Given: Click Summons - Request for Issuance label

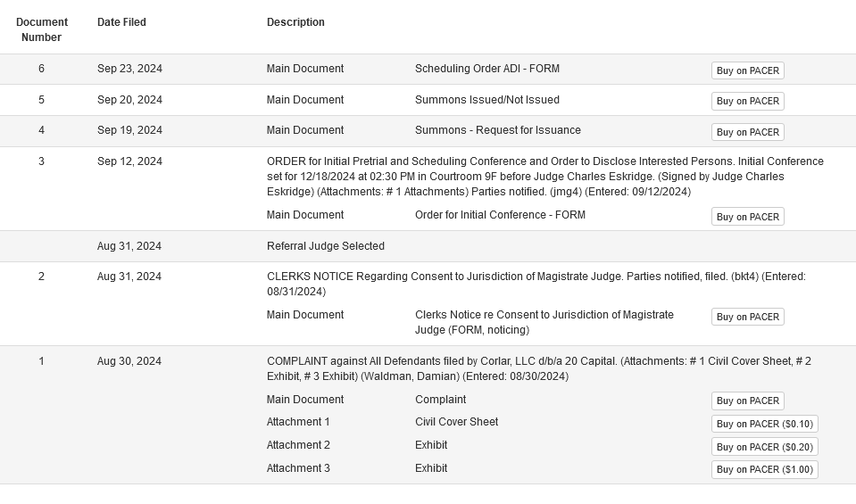Looking at the screenshot, I should click(x=498, y=130).
